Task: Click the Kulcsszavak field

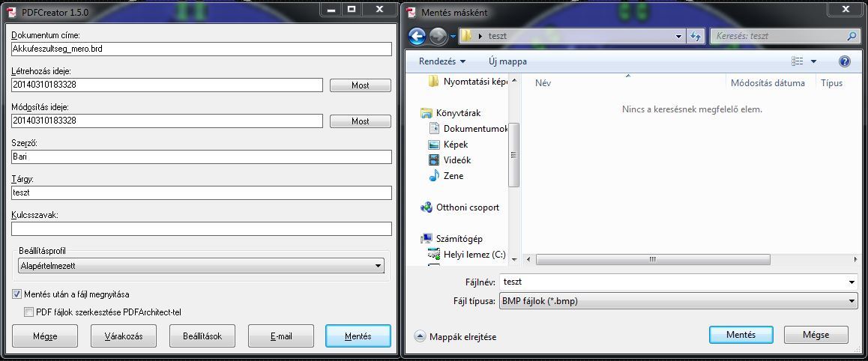Action: click(x=202, y=228)
